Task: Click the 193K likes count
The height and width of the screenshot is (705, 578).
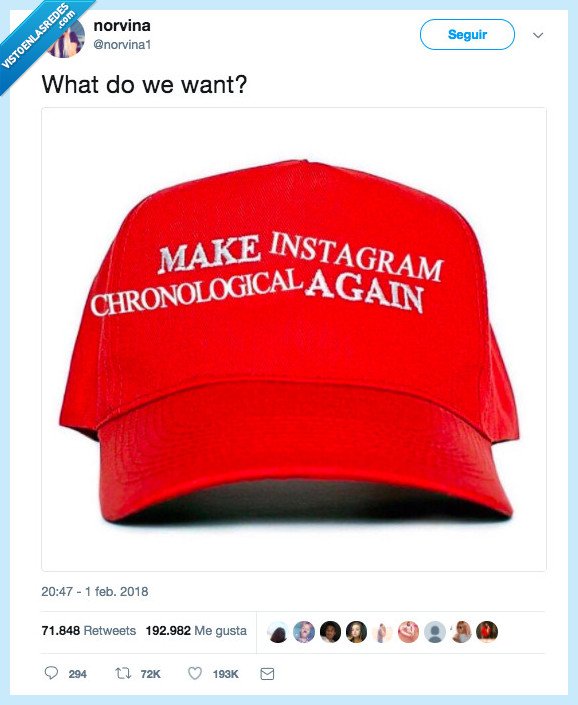Action: pyautogui.click(x=226, y=674)
